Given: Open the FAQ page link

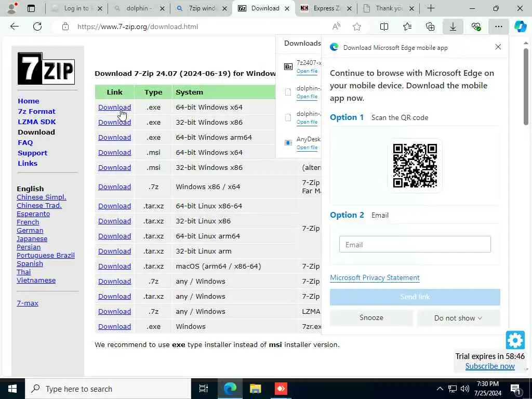Looking at the screenshot, I should point(25,142).
